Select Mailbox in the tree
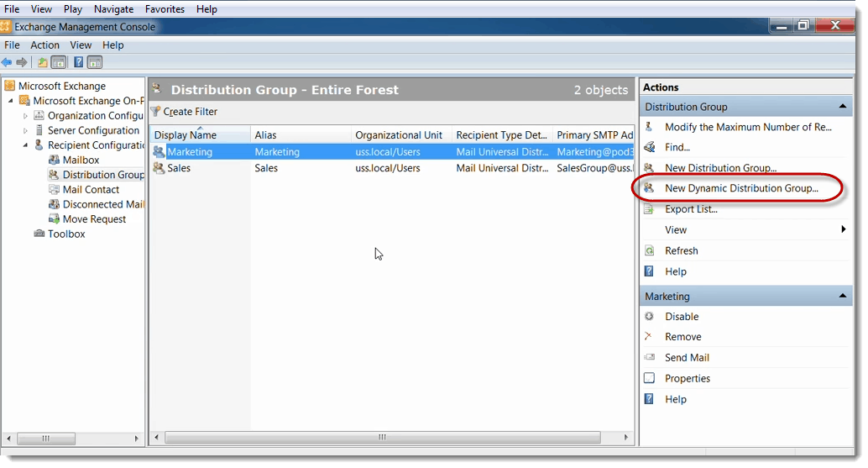868x468 pixels. coord(81,160)
